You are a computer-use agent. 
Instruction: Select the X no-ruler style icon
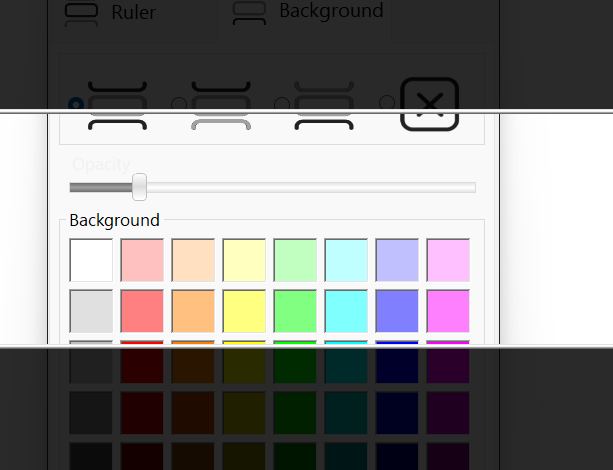tap(429, 103)
